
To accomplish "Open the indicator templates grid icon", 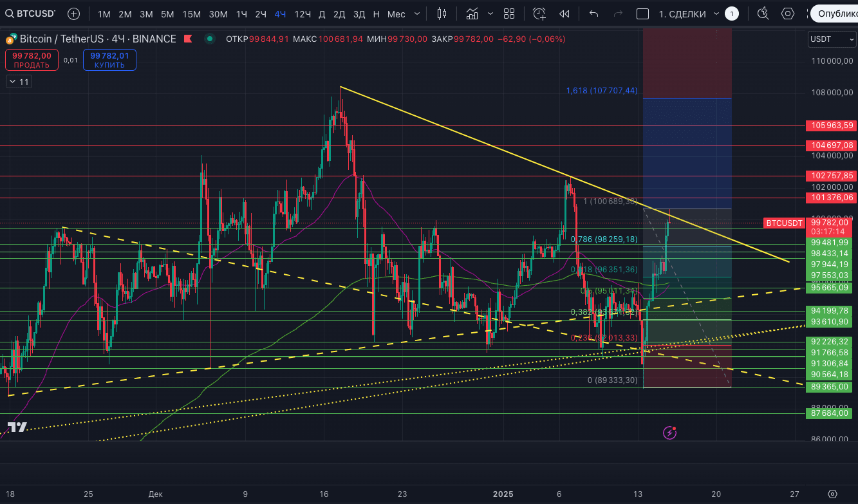I will 509,14.
